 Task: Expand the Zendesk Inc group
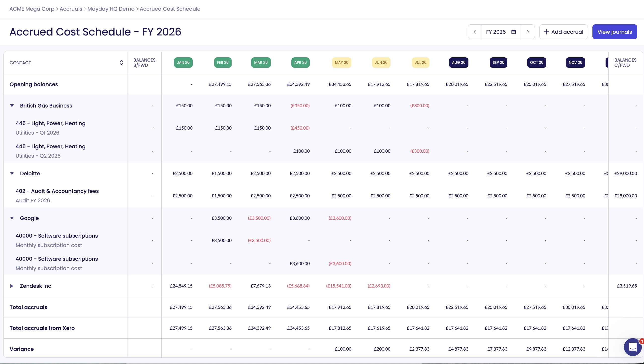tap(12, 286)
